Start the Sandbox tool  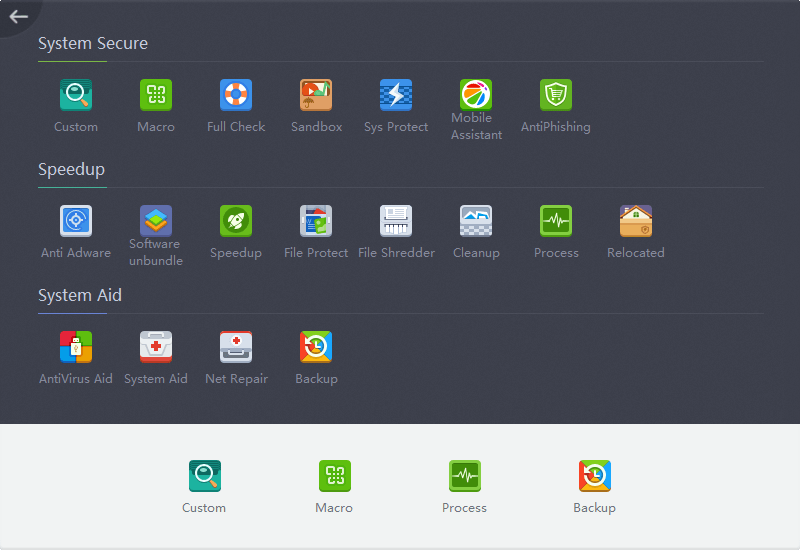click(316, 95)
